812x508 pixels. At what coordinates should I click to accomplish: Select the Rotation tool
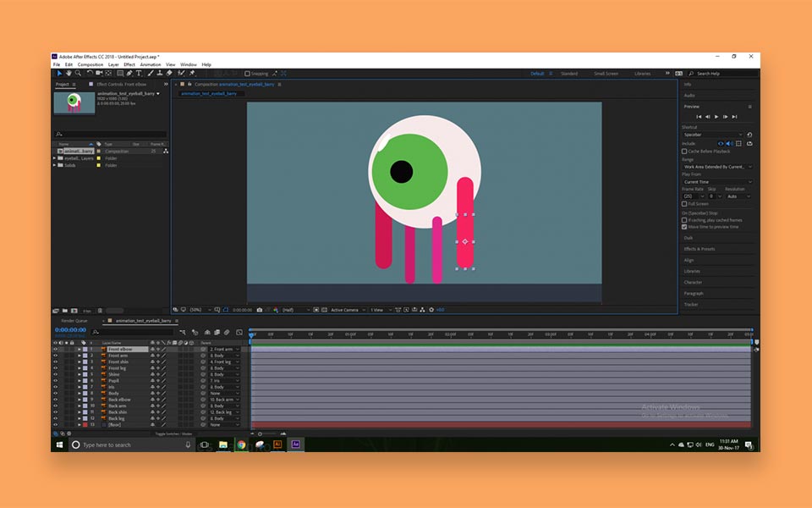point(90,74)
